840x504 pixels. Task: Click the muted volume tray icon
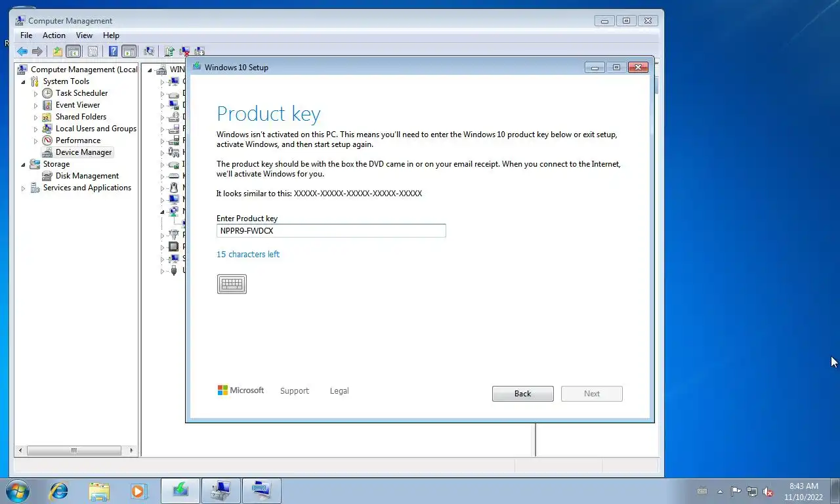pos(768,492)
